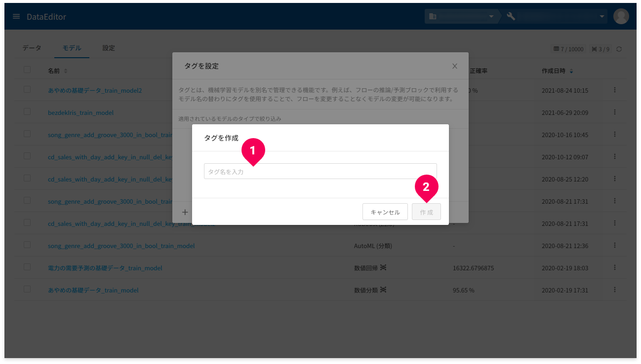Click the 16322.6796875 accuracy value
The height and width of the screenshot is (364, 641).
coord(473,268)
